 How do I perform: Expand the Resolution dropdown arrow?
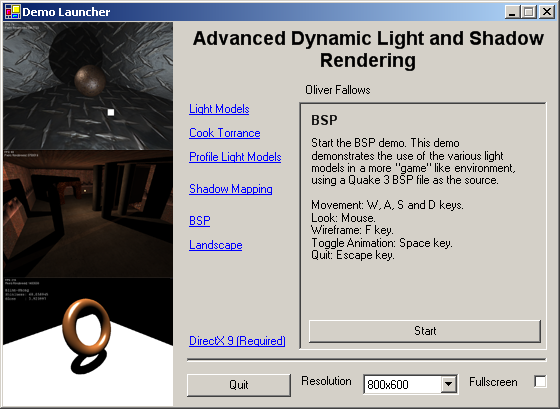click(x=449, y=385)
